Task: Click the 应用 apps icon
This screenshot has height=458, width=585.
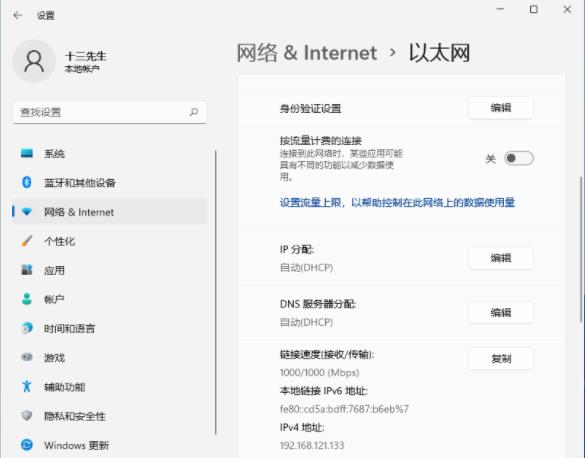Action: [27, 270]
